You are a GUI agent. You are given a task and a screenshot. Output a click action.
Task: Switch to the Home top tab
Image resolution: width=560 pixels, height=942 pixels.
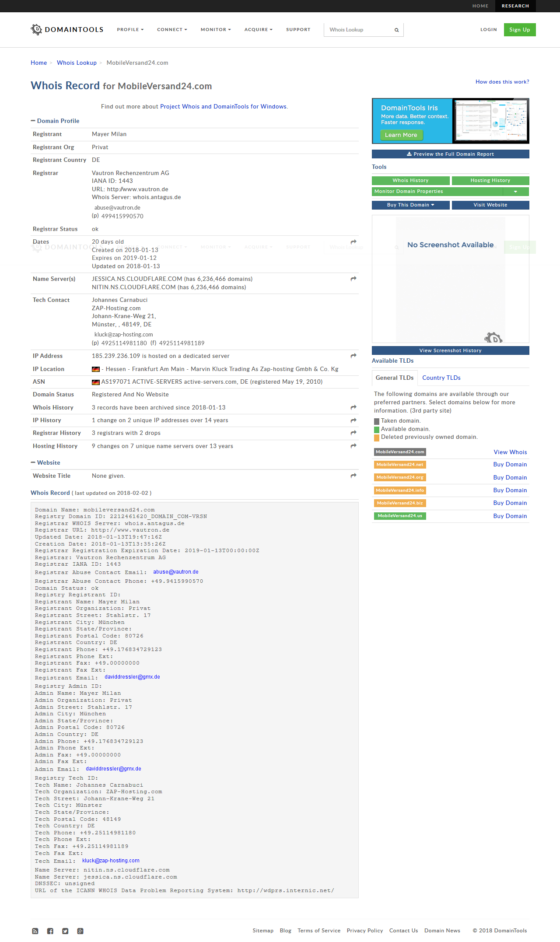480,6
